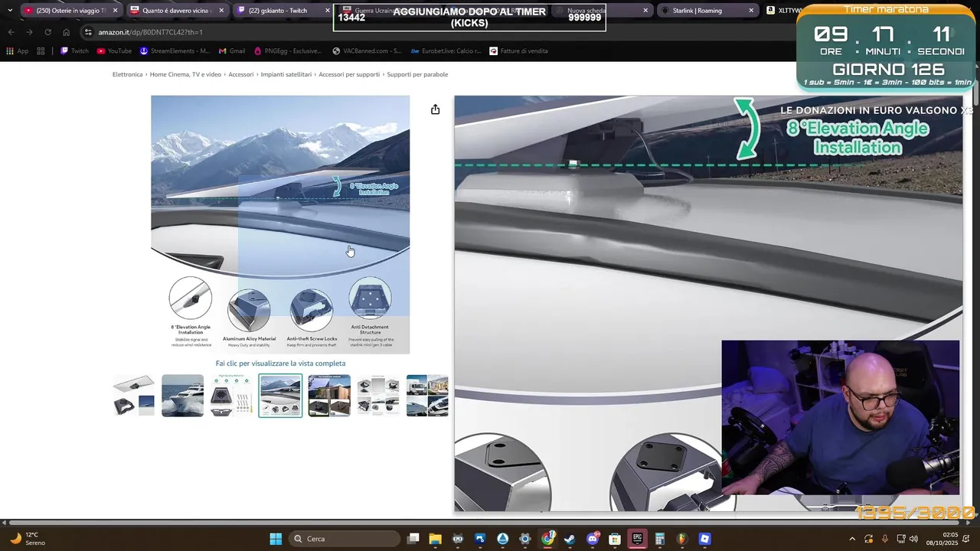Select the installation steps thumbnail
The height and width of the screenshot is (551, 980).
(378, 396)
